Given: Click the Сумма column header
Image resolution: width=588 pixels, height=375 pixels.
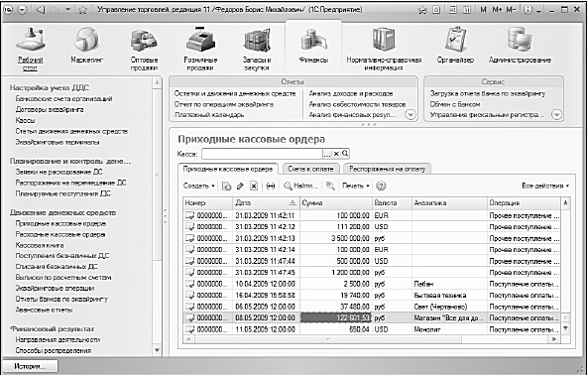Looking at the screenshot, I should point(336,202).
